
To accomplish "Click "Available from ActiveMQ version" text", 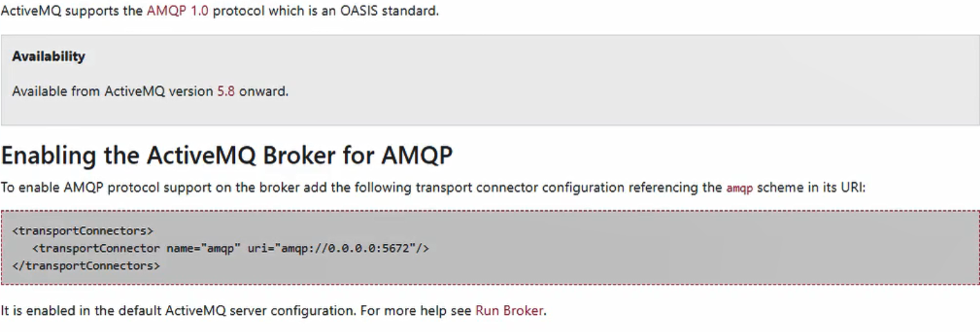I will [112, 91].
